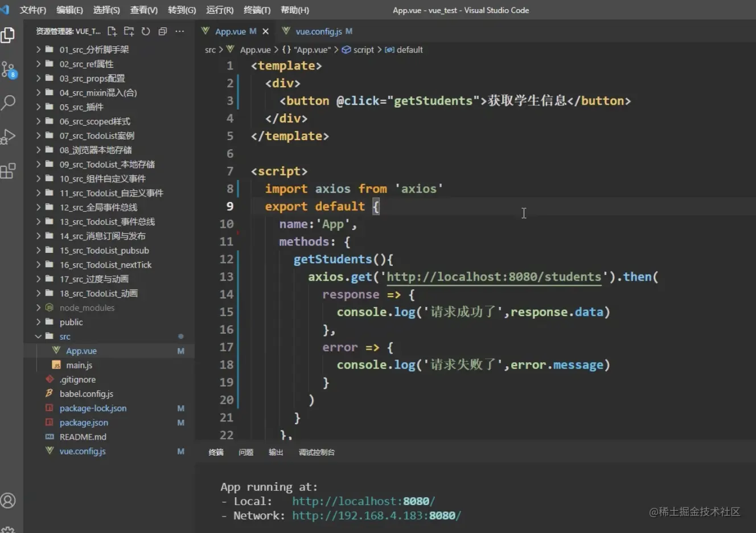Click the npm icon beside package.json
756x533 pixels.
(x=50, y=422)
